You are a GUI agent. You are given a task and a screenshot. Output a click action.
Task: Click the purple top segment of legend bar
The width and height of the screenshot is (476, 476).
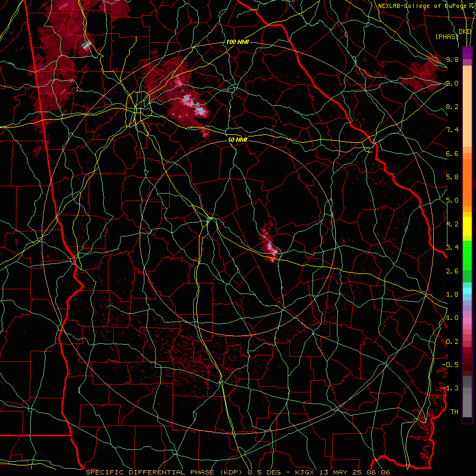467,53
